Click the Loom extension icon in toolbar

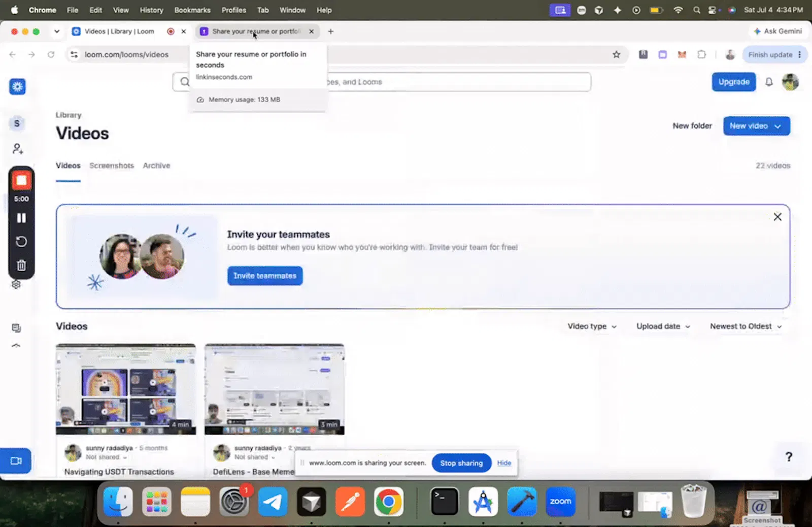pyautogui.click(x=662, y=54)
